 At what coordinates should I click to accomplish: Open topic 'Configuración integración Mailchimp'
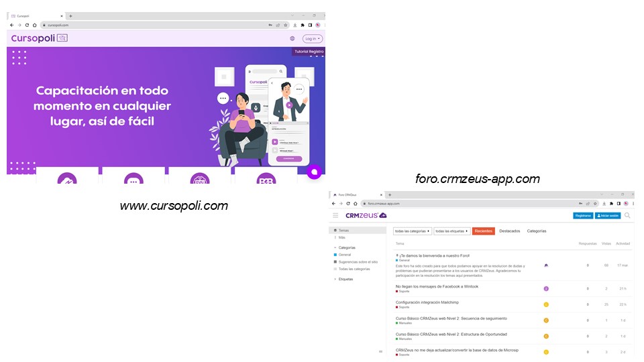[431, 302]
